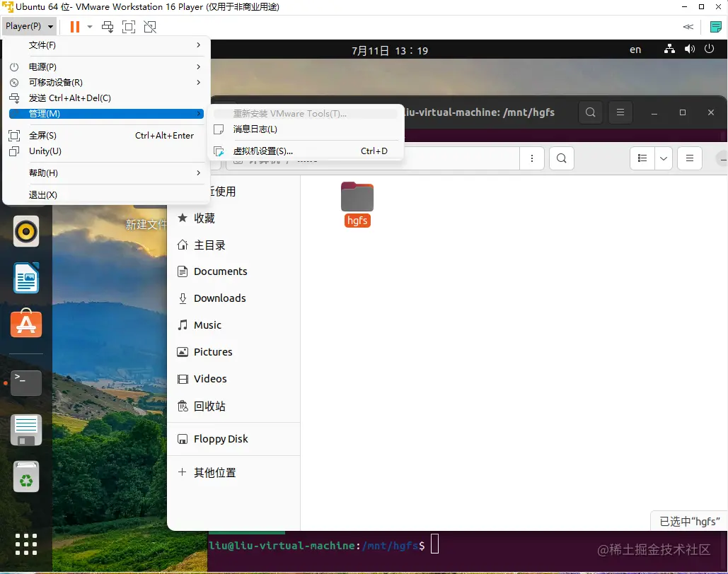The image size is (728, 574).
Task: Pause the virtual machine
Action: point(75,27)
